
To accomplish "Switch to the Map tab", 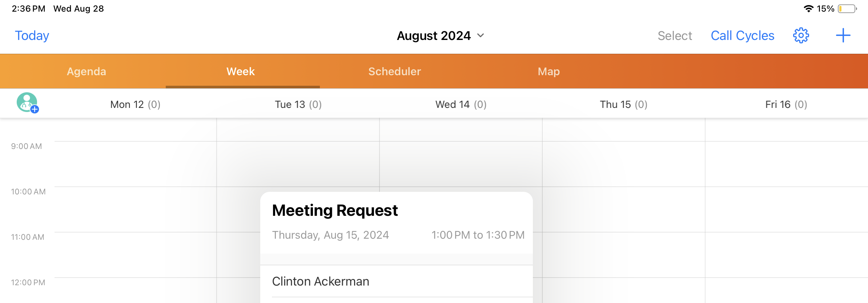I will click(548, 72).
